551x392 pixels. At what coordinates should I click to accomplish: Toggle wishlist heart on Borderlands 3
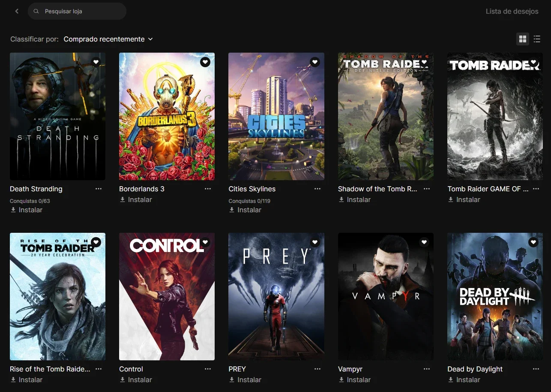click(x=205, y=62)
